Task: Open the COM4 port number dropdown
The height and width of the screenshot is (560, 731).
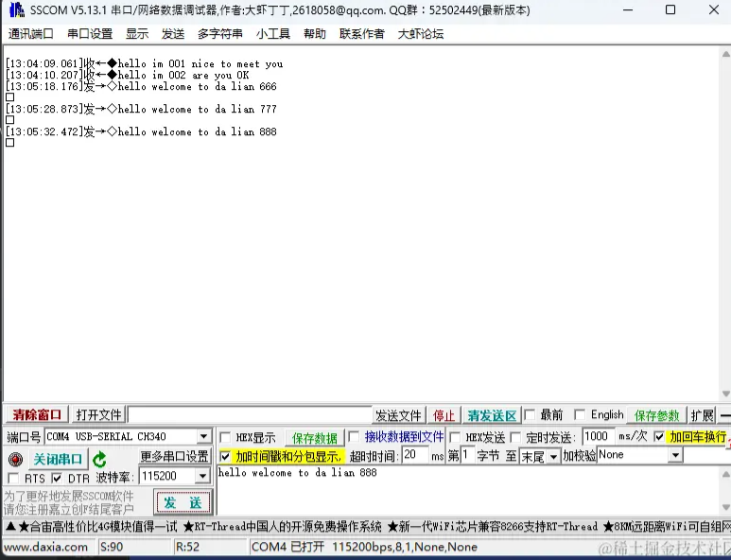Action: point(203,437)
